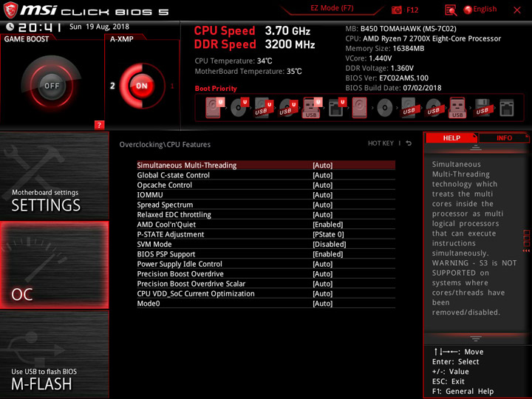
Task: Choose A-XMP profile number 1
Action: point(172,86)
